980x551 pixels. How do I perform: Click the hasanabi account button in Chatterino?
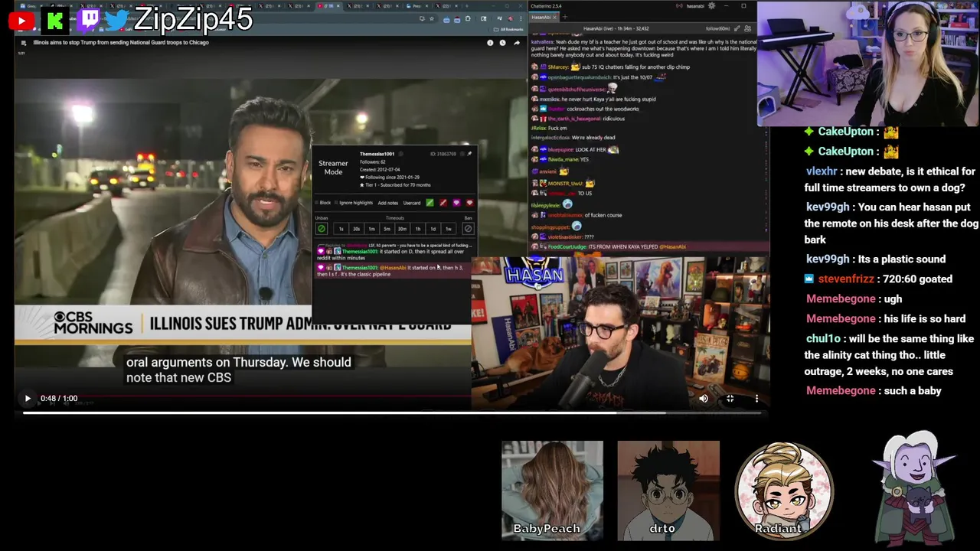point(695,6)
